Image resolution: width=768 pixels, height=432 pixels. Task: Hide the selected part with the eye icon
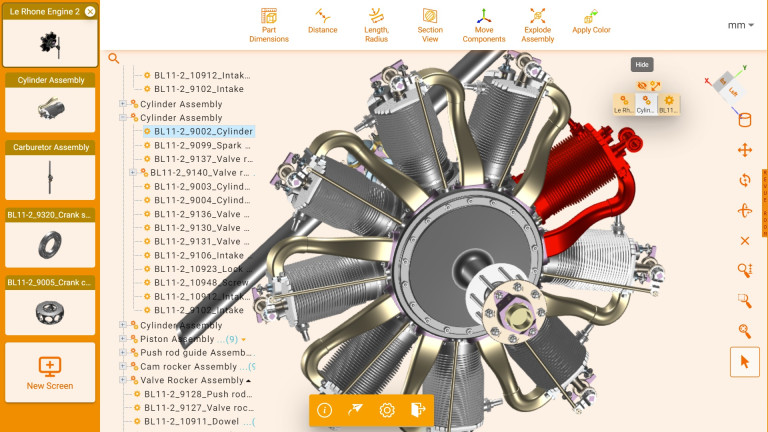pyautogui.click(x=642, y=86)
